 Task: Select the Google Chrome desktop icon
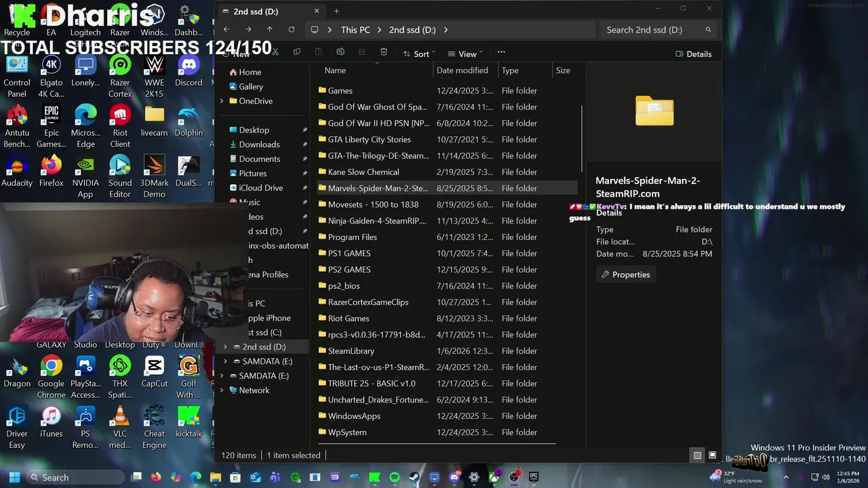(x=52, y=377)
